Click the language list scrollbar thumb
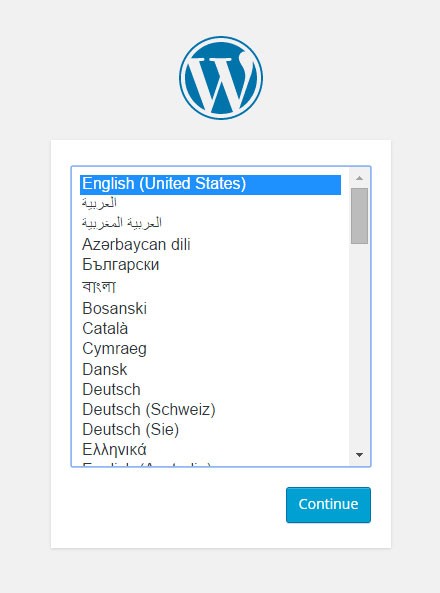This screenshot has height=593, width=440. pyautogui.click(x=359, y=216)
